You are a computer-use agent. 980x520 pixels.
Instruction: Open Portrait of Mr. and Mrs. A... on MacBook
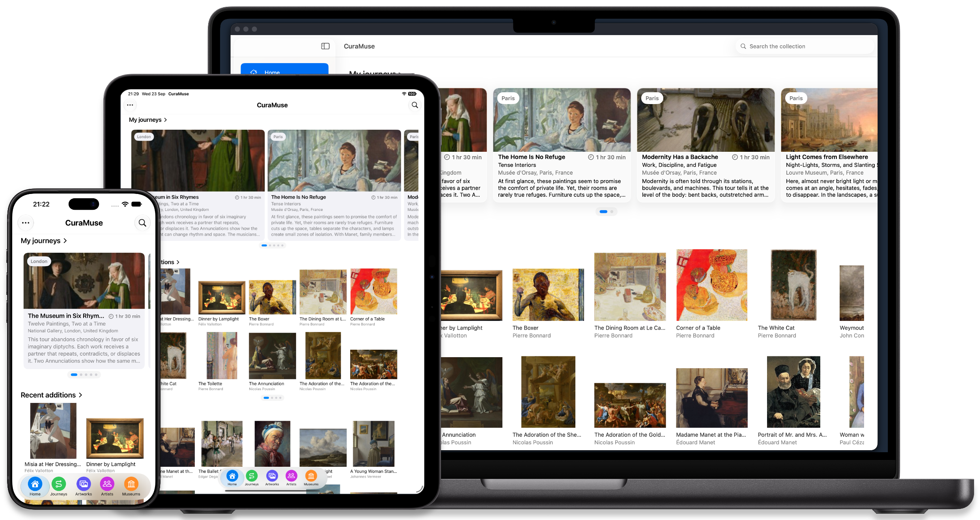click(x=793, y=401)
